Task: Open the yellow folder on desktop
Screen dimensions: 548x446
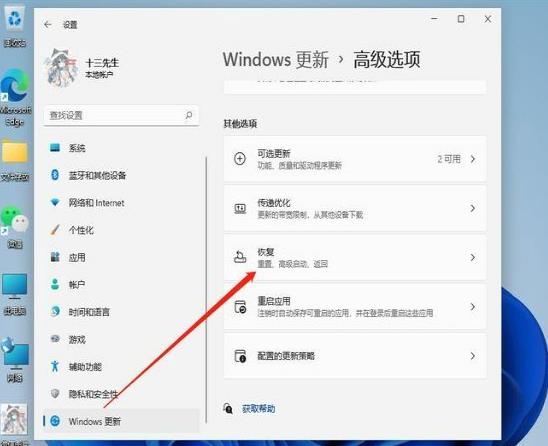Action: [15, 161]
